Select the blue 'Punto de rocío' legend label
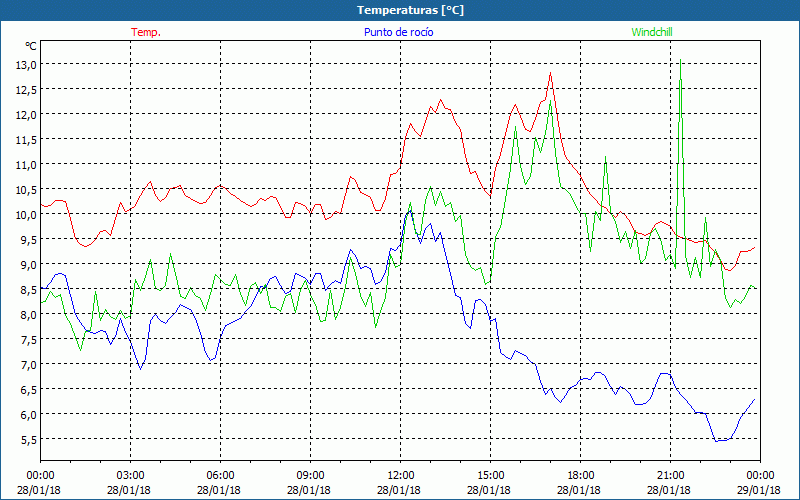The height and width of the screenshot is (500, 800). point(398,32)
